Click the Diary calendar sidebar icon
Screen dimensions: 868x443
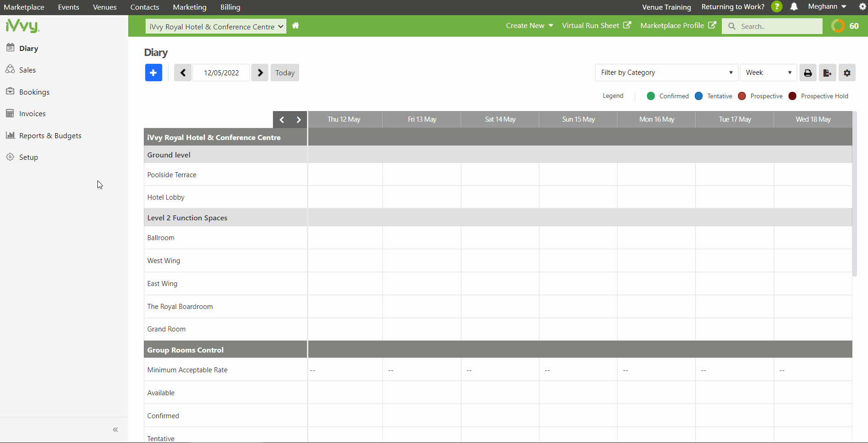pos(10,47)
